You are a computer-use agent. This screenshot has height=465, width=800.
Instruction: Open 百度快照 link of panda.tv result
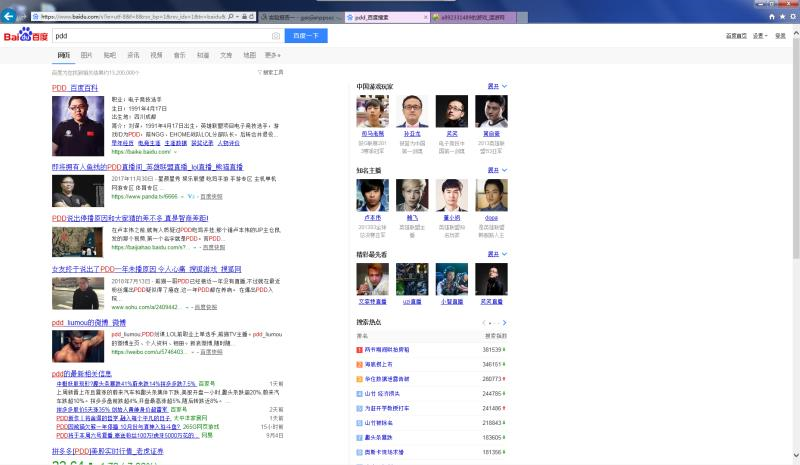coord(211,197)
